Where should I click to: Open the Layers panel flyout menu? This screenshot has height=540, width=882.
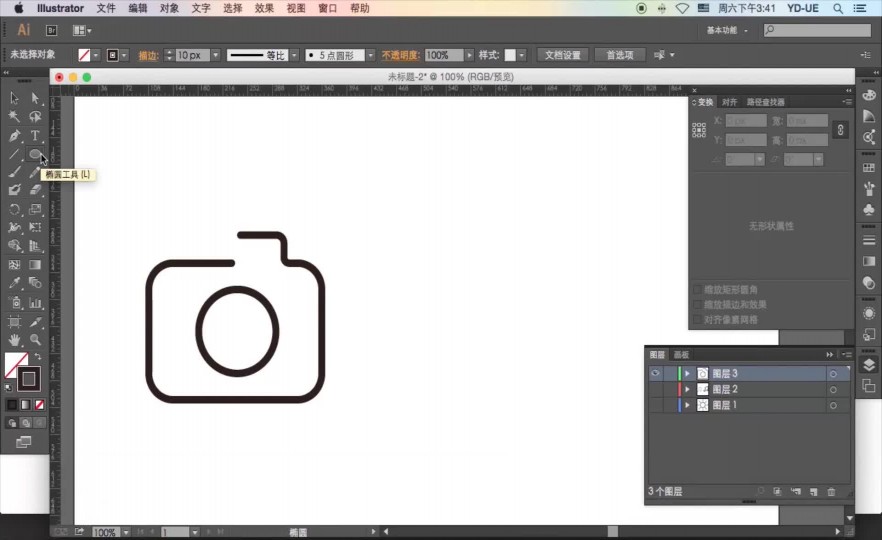pos(847,354)
